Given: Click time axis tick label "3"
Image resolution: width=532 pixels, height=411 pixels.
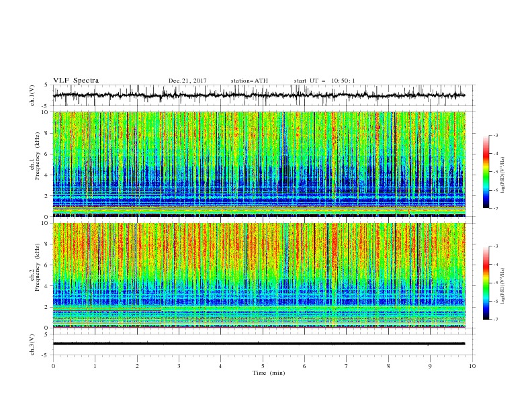Looking at the screenshot, I should (179, 366).
